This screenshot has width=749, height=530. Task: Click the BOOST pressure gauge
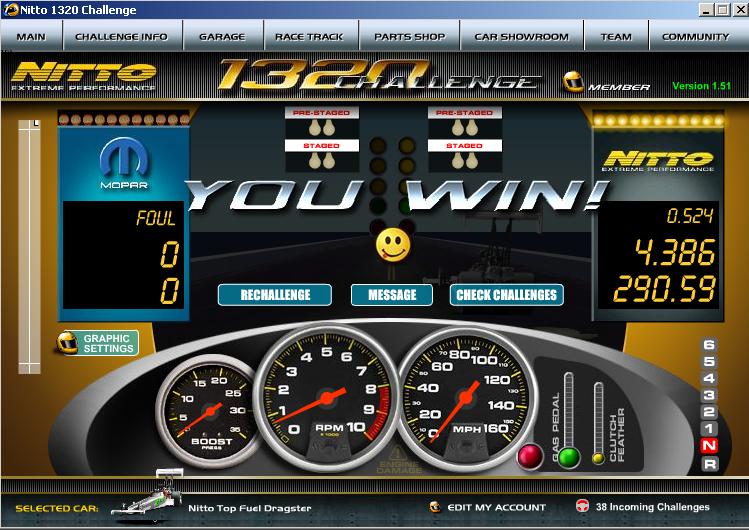[x=208, y=411]
